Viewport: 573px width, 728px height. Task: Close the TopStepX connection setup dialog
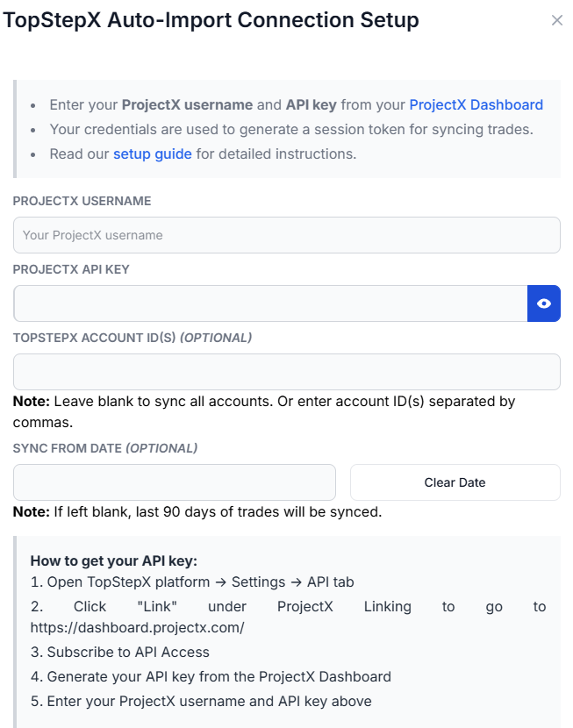tap(557, 20)
